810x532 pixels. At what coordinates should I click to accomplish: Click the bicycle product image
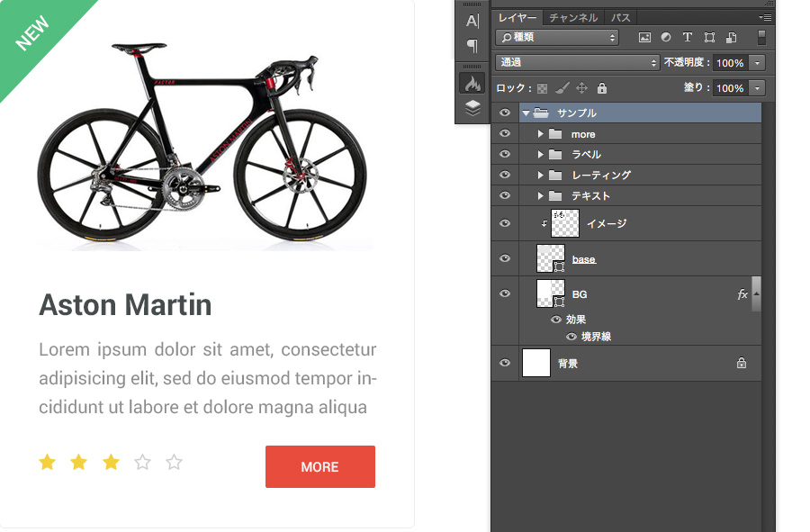click(203, 145)
